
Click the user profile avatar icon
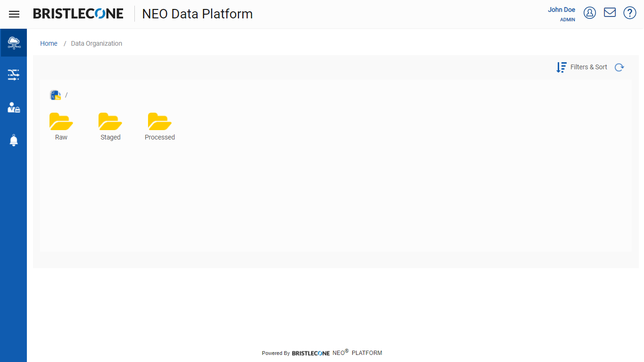tap(590, 13)
